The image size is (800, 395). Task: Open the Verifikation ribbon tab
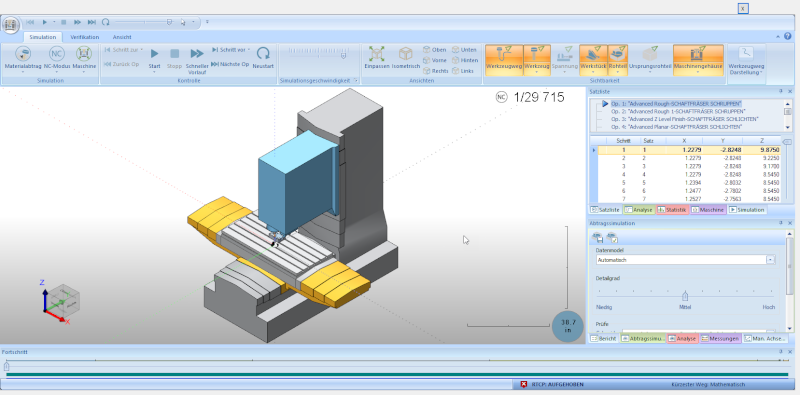pos(85,37)
